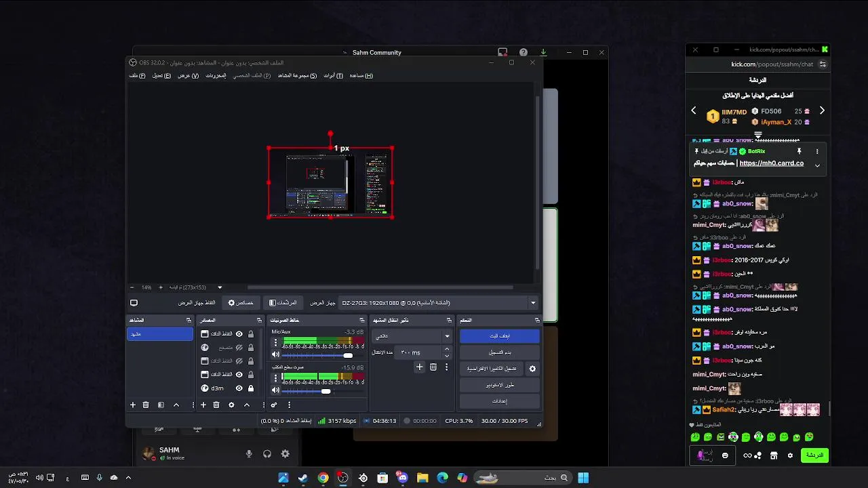Screen dimensions: 868x488
Task: Open options menu of pinned BotRix message
Action: click(817, 151)
